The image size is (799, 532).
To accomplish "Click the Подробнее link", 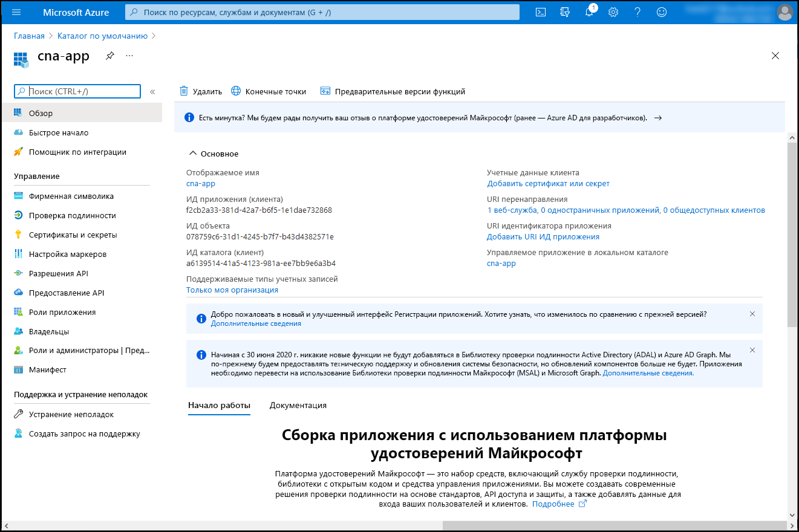I will [559, 504].
